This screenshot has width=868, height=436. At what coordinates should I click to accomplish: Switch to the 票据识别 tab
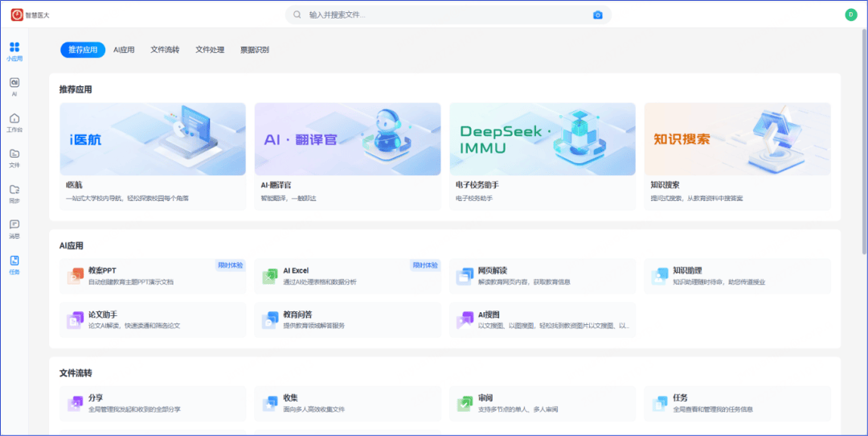coord(254,50)
